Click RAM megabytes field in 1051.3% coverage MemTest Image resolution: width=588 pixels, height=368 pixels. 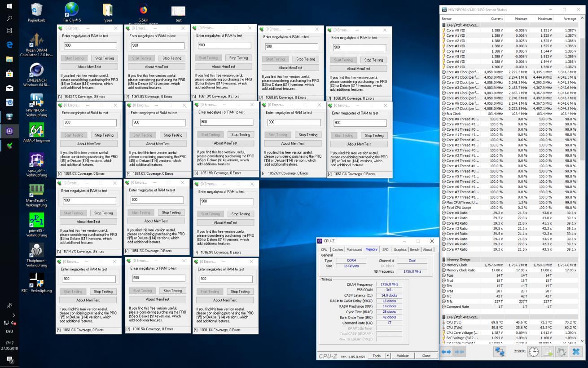pyautogui.click(x=157, y=200)
